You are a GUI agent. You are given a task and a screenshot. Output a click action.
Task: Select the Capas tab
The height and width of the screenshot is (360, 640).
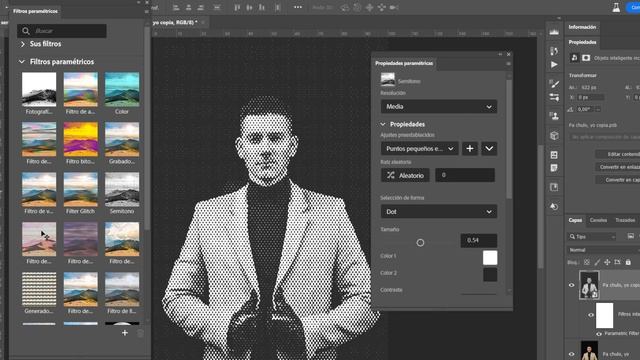pos(576,220)
